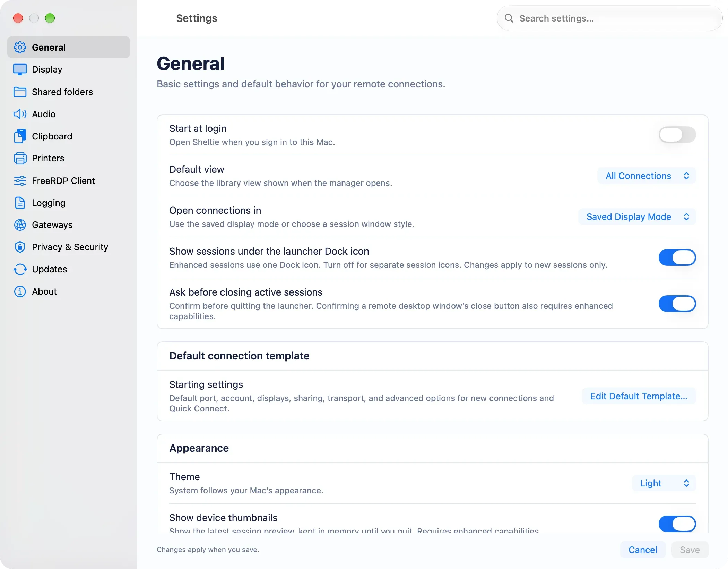
Task: Open the Gateways settings section
Action: pyautogui.click(x=69, y=225)
